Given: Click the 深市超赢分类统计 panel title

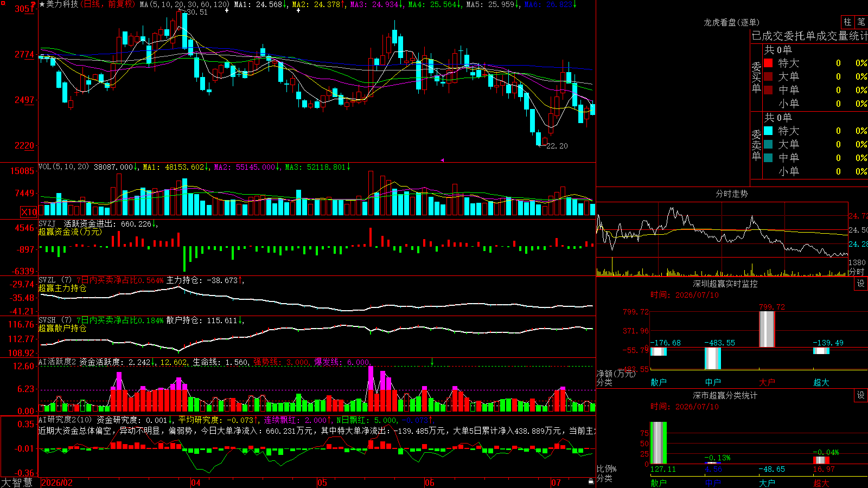Looking at the screenshot, I should pyautogui.click(x=725, y=395).
